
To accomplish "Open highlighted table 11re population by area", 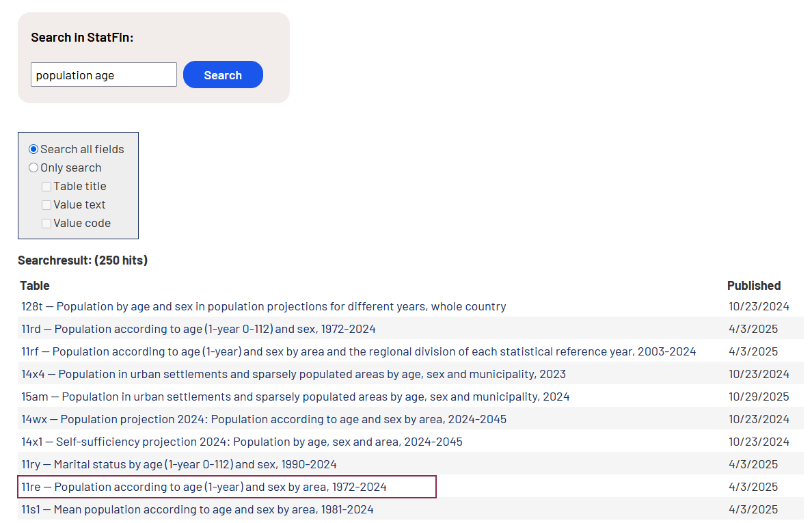I will (x=204, y=487).
